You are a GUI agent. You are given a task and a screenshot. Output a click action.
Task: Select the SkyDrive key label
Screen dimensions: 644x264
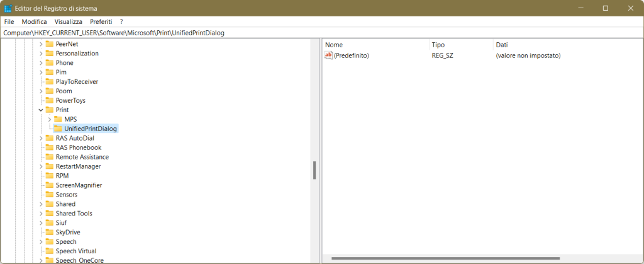coord(68,232)
